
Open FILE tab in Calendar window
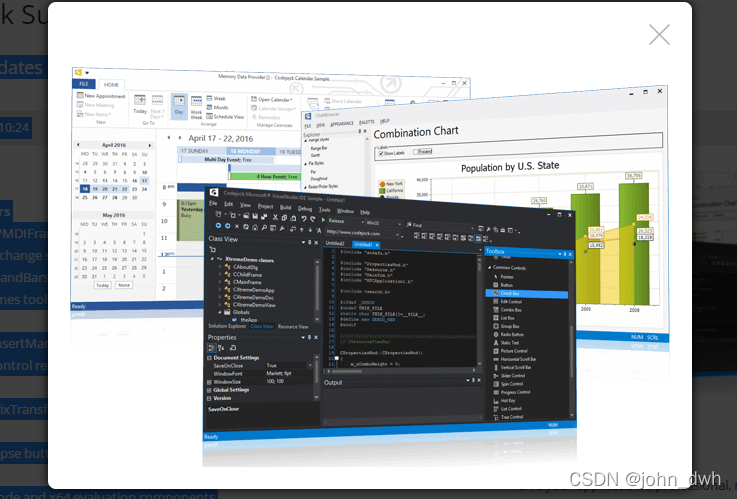(x=84, y=84)
